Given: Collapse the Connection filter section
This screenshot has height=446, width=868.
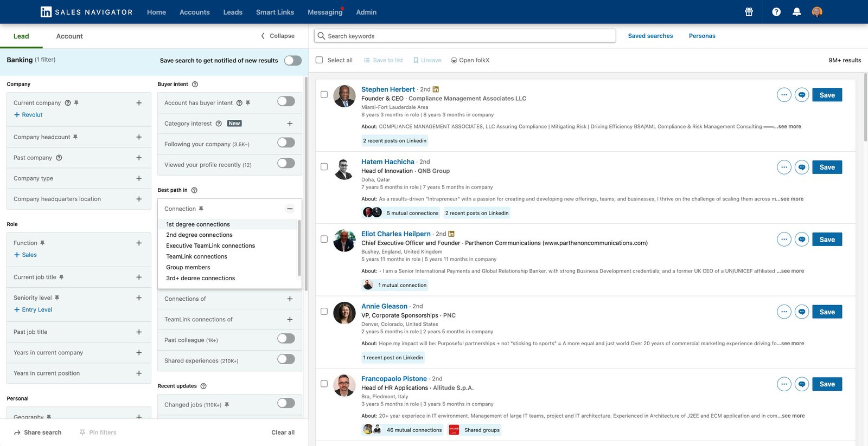Looking at the screenshot, I should (290, 209).
